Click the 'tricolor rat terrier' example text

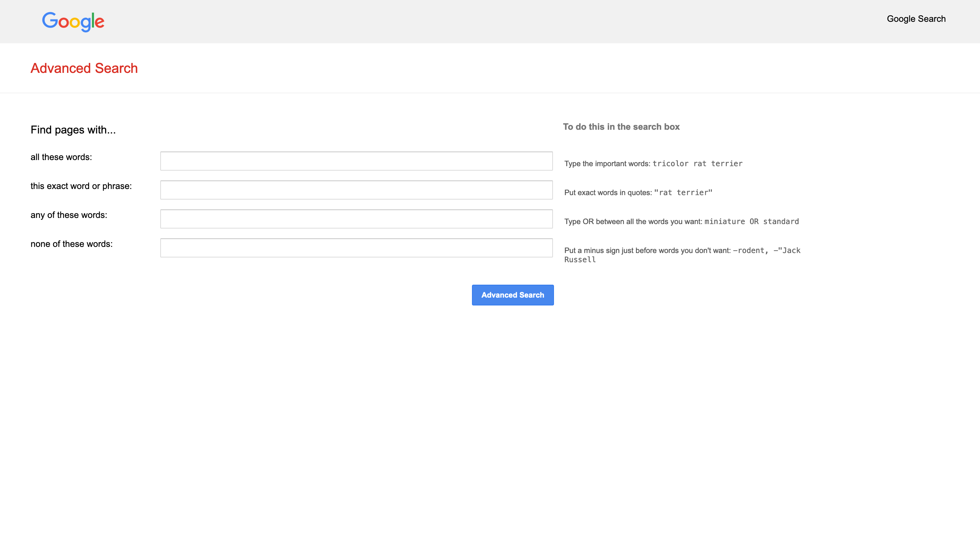697,164
